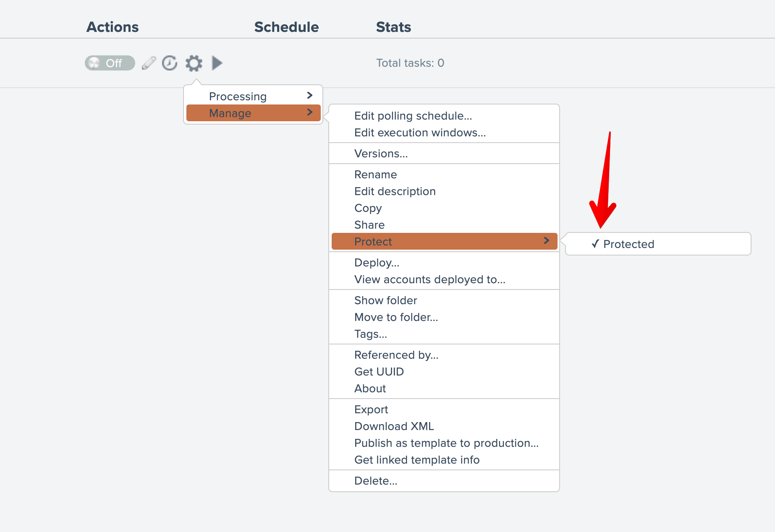Viewport: 775px width, 532px height.
Task: Click the pencil edit icon
Action: 149,63
